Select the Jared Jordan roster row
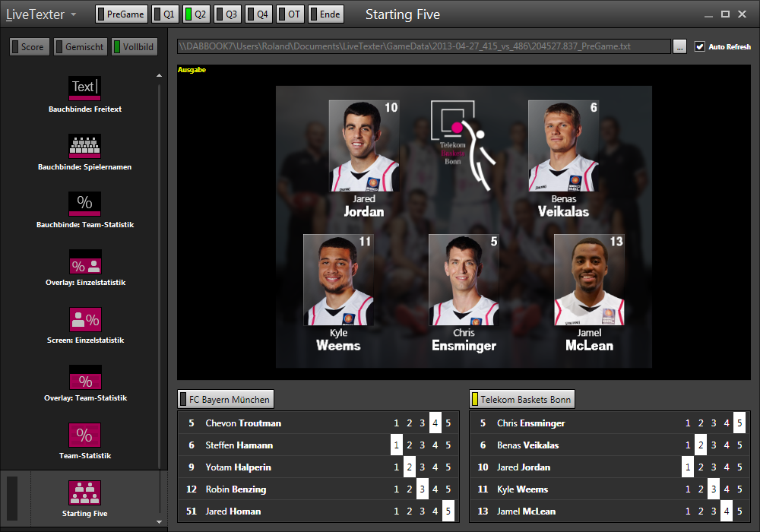760x532 pixels. 610,467
